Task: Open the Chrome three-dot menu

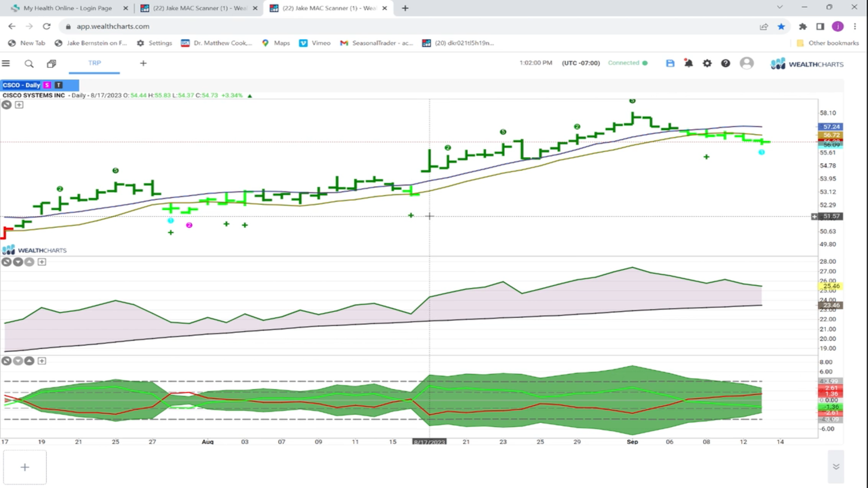Action: (x=855, y=27)
